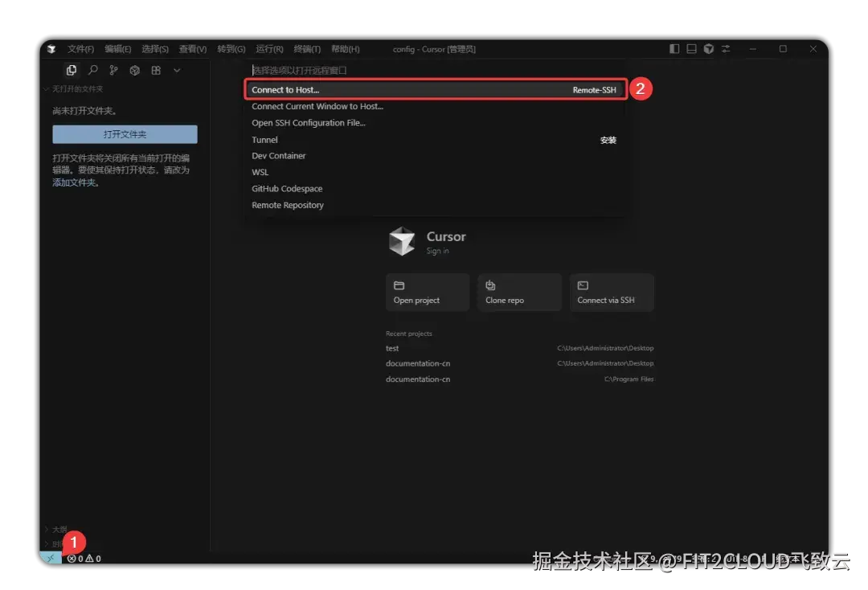Open errors and warnings status indicator
This screenshot has width=868, height=590.
click(84, 559)
